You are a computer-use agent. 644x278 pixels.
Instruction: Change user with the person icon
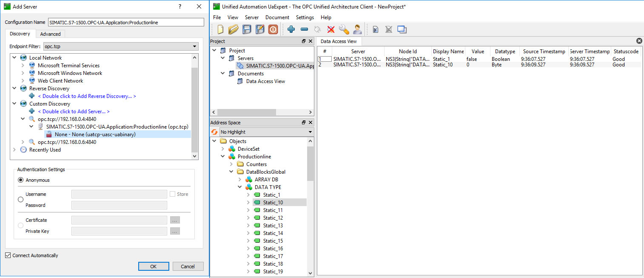[357, 29]
